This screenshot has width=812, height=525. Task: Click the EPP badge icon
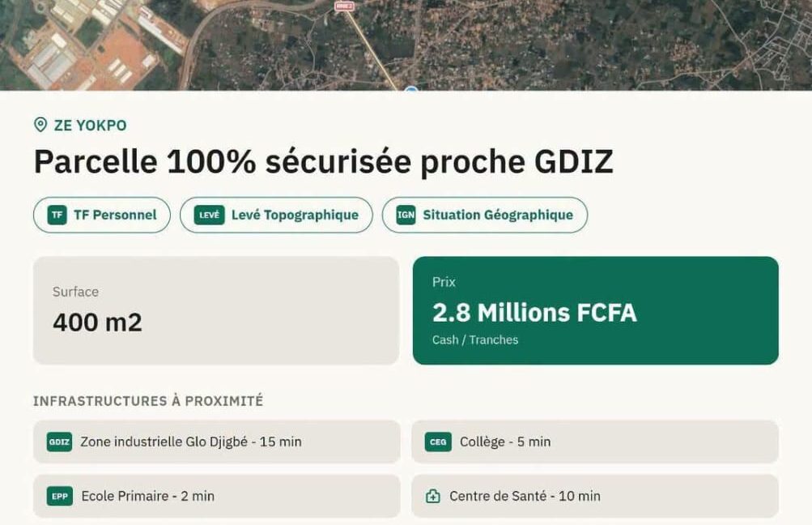60,497
